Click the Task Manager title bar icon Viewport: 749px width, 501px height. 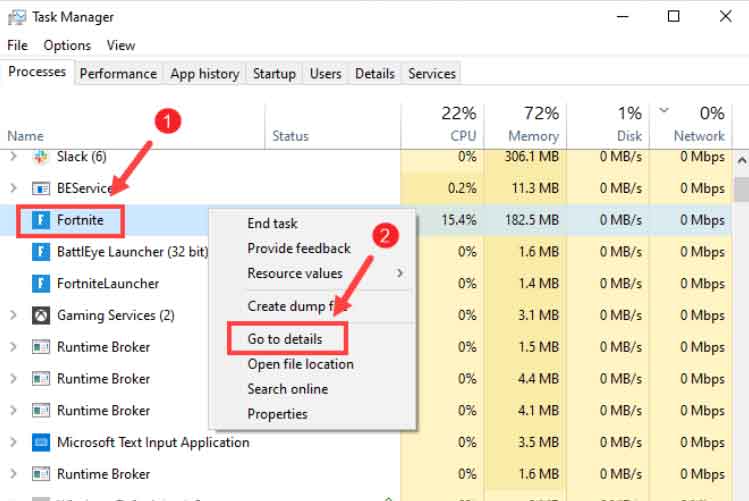point(17,18)
